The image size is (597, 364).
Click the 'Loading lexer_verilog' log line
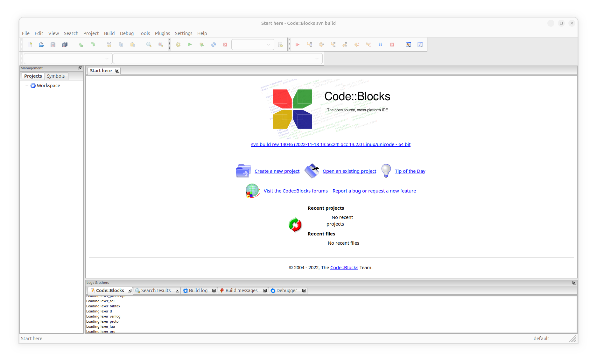pyautogui.click(x=103, y=316)
